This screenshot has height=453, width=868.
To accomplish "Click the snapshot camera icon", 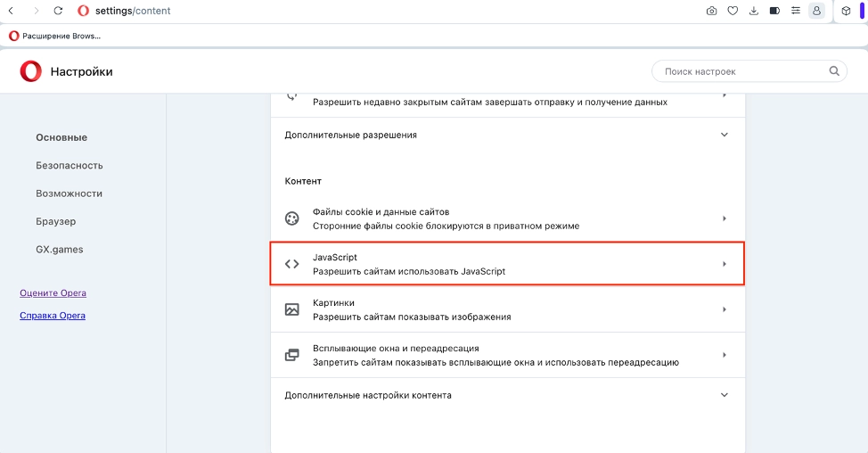I will tap(711, 11).
